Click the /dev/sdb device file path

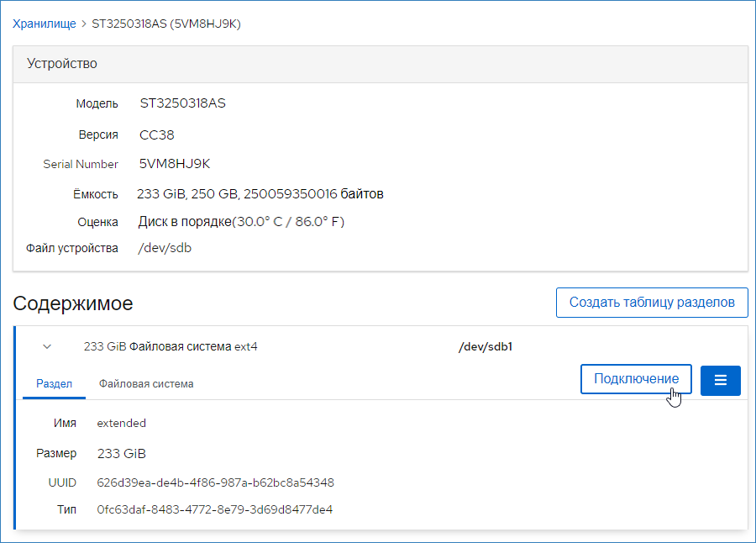pos(165,249)
